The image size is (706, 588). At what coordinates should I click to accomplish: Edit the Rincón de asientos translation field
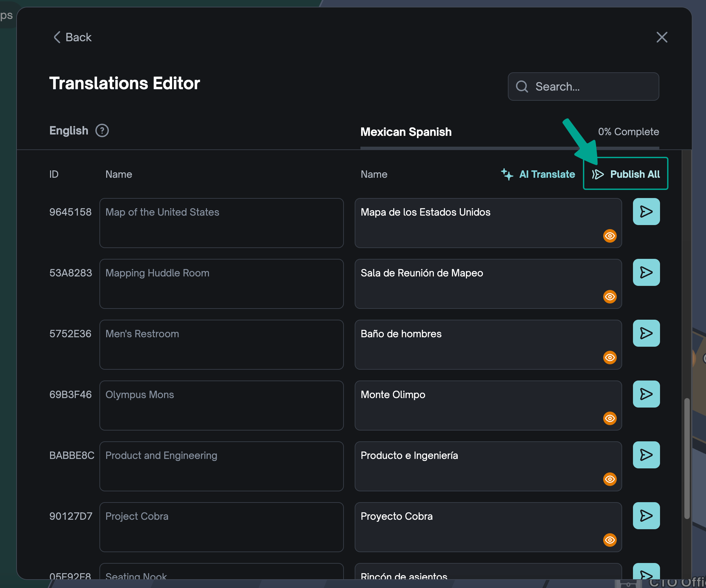(x=488, y=571)
